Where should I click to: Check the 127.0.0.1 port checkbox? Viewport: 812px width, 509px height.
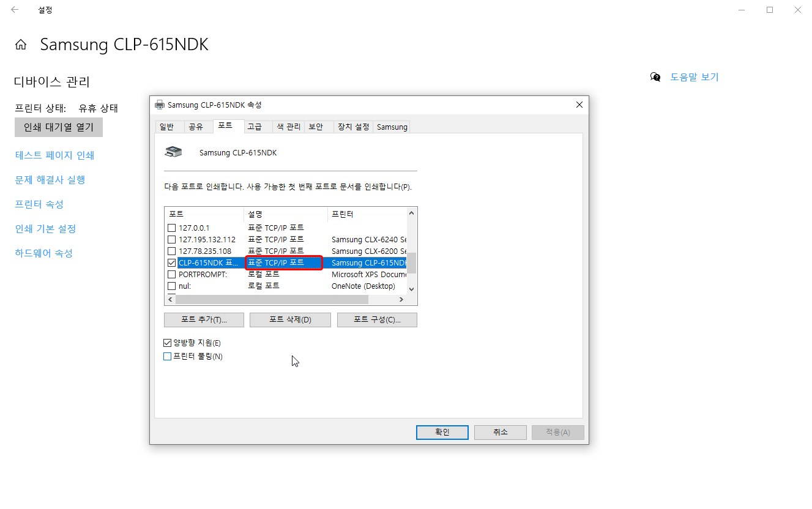pyautogui.click(x=172, y=228)
